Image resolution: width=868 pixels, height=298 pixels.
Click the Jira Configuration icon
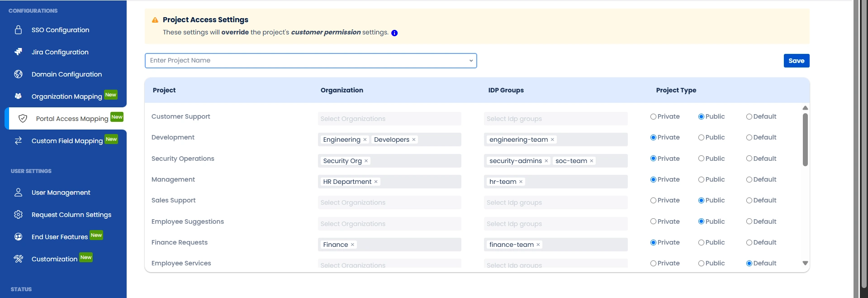[18, 52]
